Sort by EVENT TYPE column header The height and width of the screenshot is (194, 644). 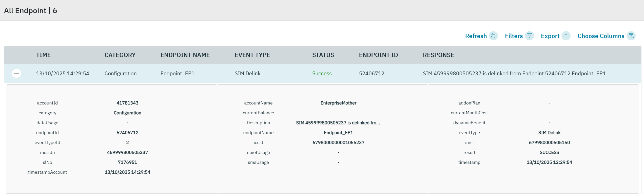point(252,55)
